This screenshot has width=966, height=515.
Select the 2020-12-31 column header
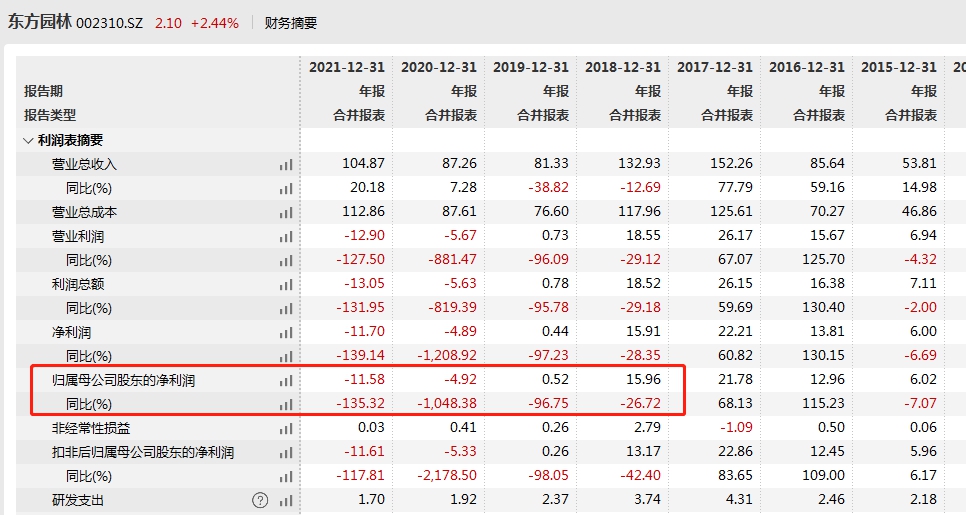point(439,67)
